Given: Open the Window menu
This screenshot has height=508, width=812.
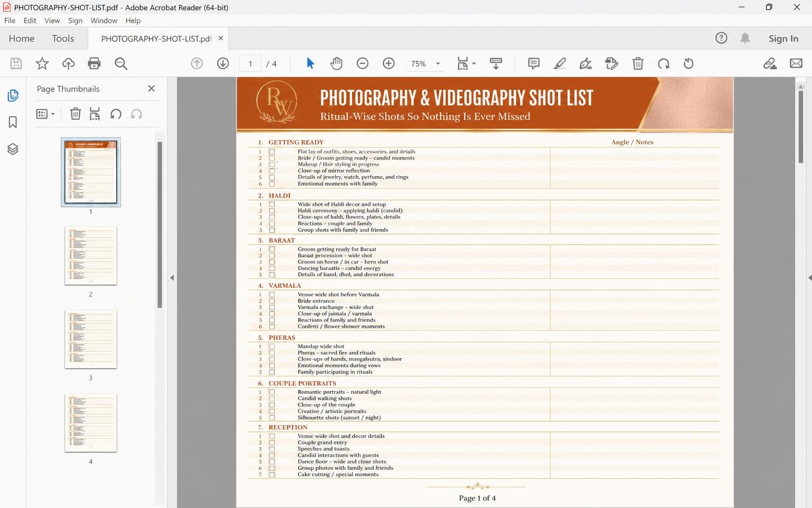Looking at the screenshot, I should (x=104, y=21).
